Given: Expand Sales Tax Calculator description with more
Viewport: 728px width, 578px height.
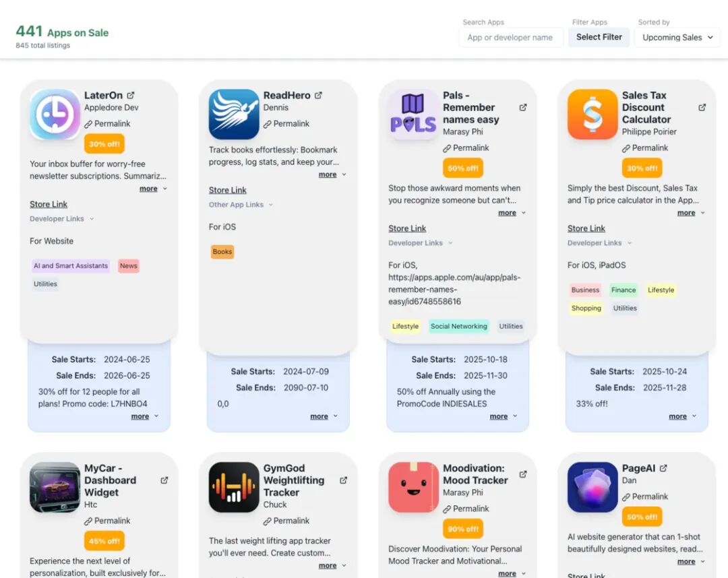Looking at the screenshot, I should point(691,213).
